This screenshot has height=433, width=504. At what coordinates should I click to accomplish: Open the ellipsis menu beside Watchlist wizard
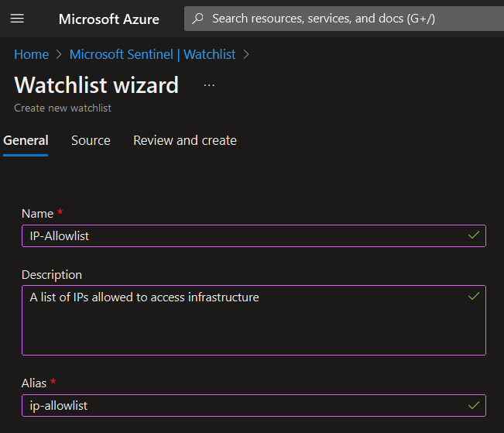click(209, 84)
